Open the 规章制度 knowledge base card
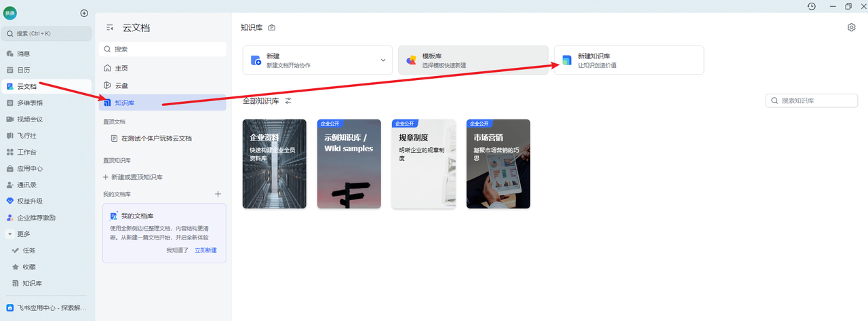 coord(423,164)
